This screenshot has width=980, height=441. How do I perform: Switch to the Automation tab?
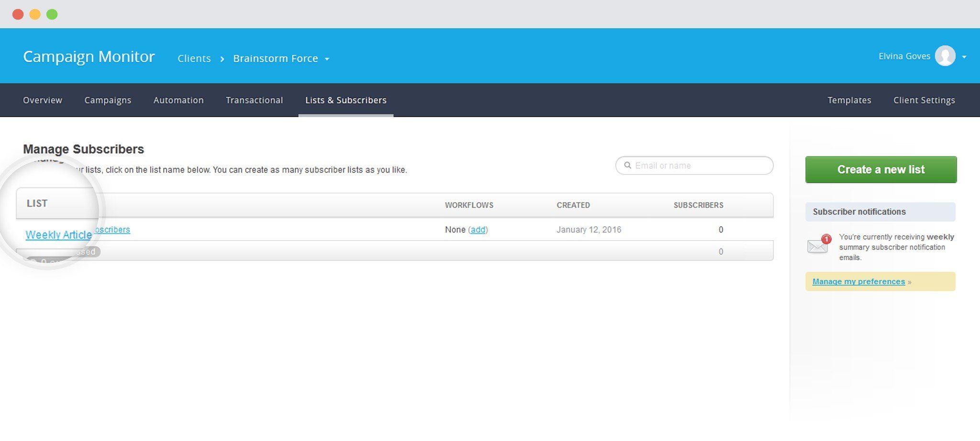coord(178,100)
